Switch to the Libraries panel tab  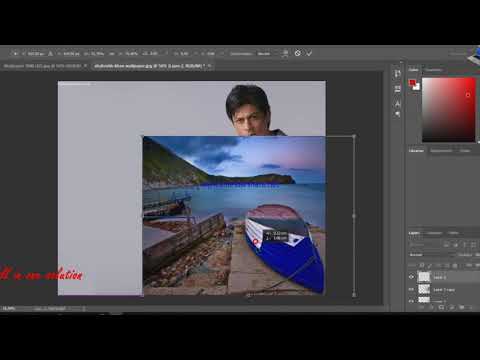click(416, 151)
